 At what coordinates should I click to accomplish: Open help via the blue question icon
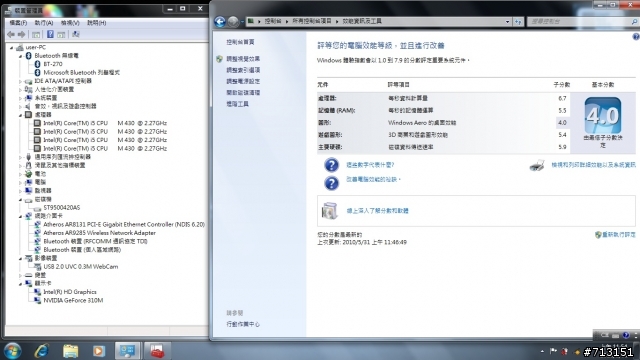pos(636,37)
